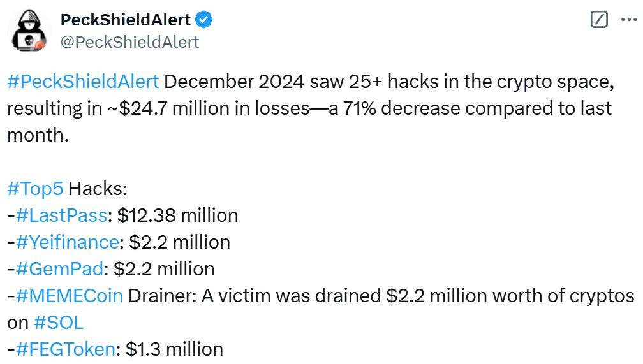Viewport: 643px width, 364px height.
Task: Open the #LastPass hashtag
Action: 61,215
